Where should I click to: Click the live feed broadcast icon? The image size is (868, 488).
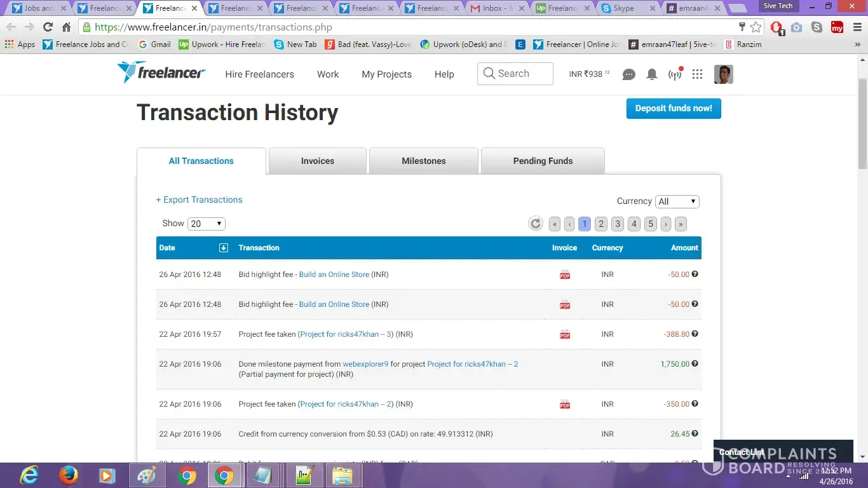coord(675,74)
